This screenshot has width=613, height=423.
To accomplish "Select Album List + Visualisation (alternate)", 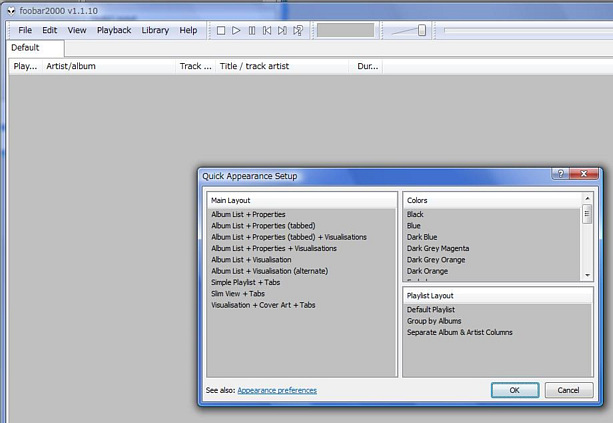I will (269, 271).
